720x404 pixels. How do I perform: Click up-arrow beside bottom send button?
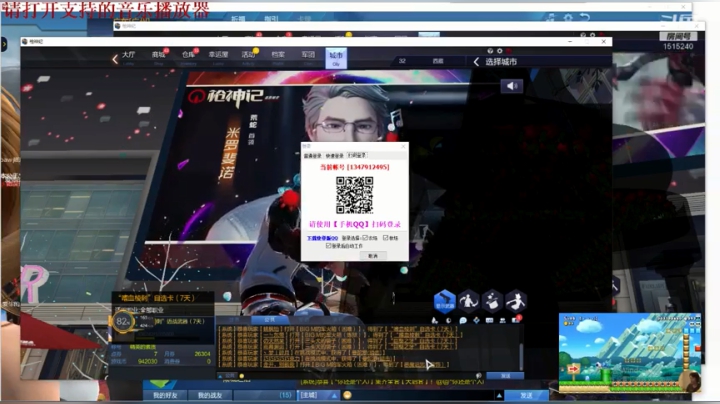pos(499,395)
